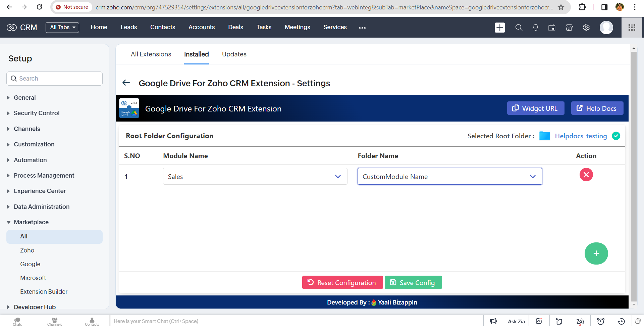644x326 pixels.
Task: Collapse the Marketplace section in sidebar
Action: (x=31, y=222)
